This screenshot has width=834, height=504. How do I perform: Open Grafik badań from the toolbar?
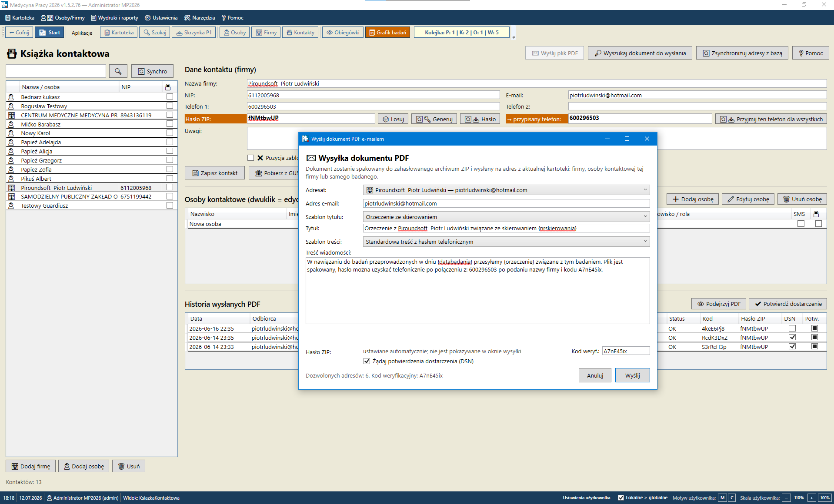point(387,33)
